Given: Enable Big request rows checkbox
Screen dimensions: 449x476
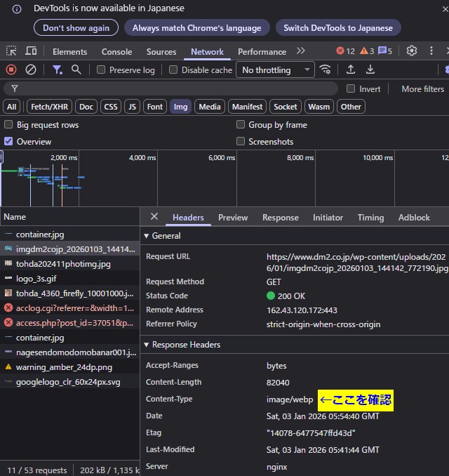Looking at the screenshot, I should coord(8,124).
